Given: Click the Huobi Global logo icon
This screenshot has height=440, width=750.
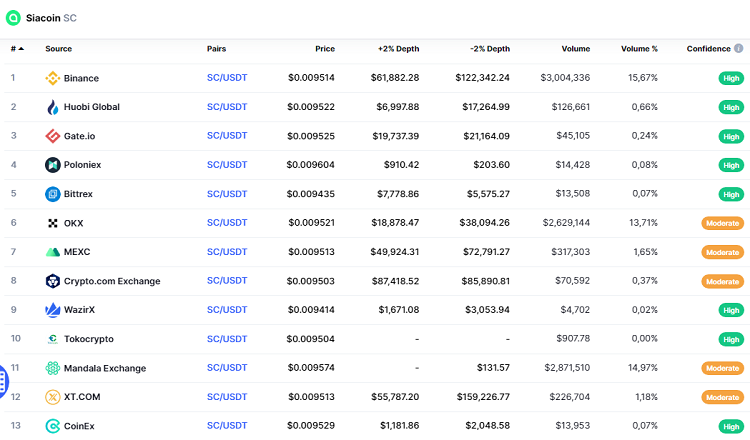Looking at the screenshot, I should [x=53, y=107].
